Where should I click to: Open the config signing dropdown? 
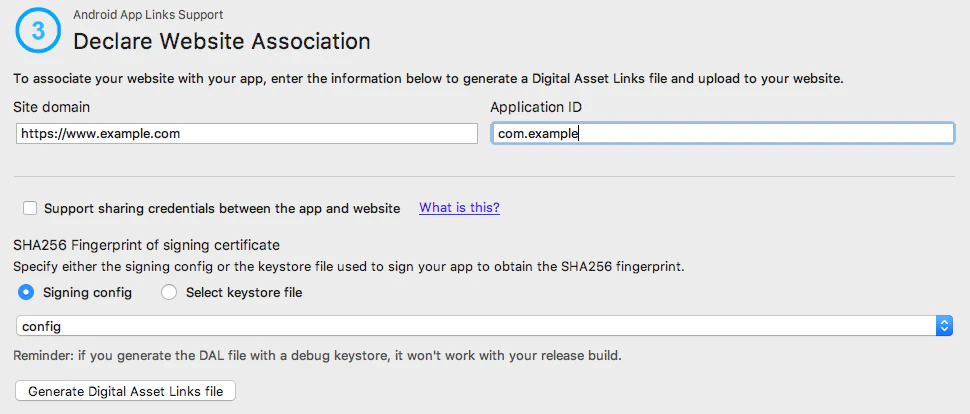(484, 326)
